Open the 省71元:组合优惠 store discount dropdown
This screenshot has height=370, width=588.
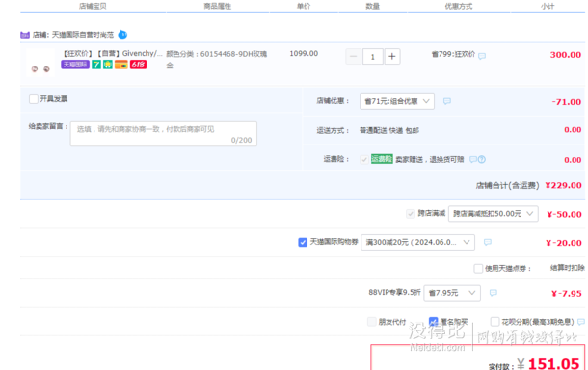point(397,101)
